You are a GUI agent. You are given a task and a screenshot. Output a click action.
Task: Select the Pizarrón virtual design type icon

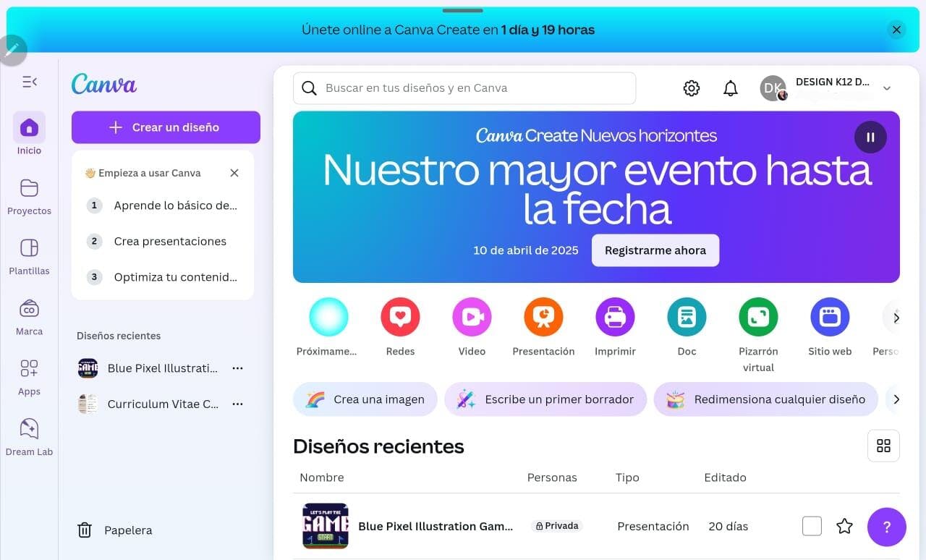758,317
